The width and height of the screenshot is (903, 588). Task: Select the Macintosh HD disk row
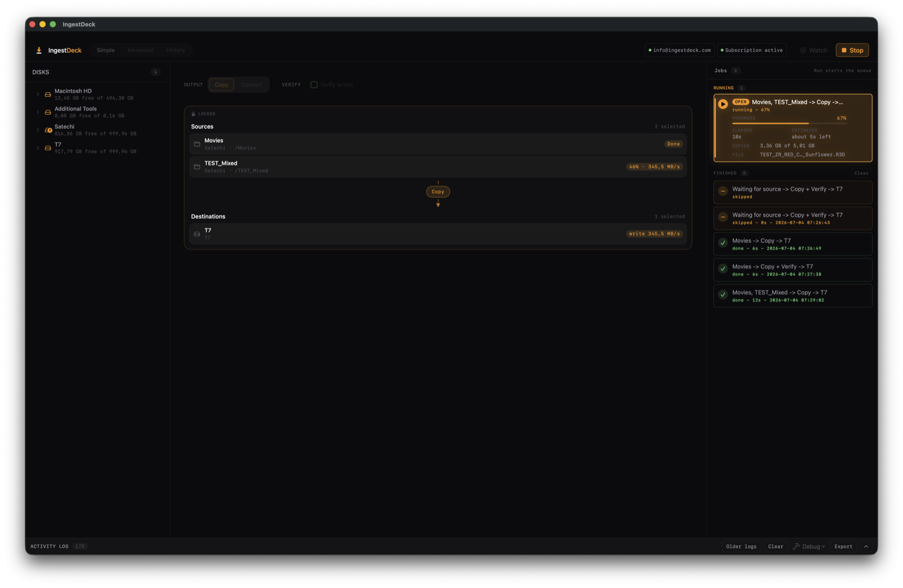click(97, 94)
